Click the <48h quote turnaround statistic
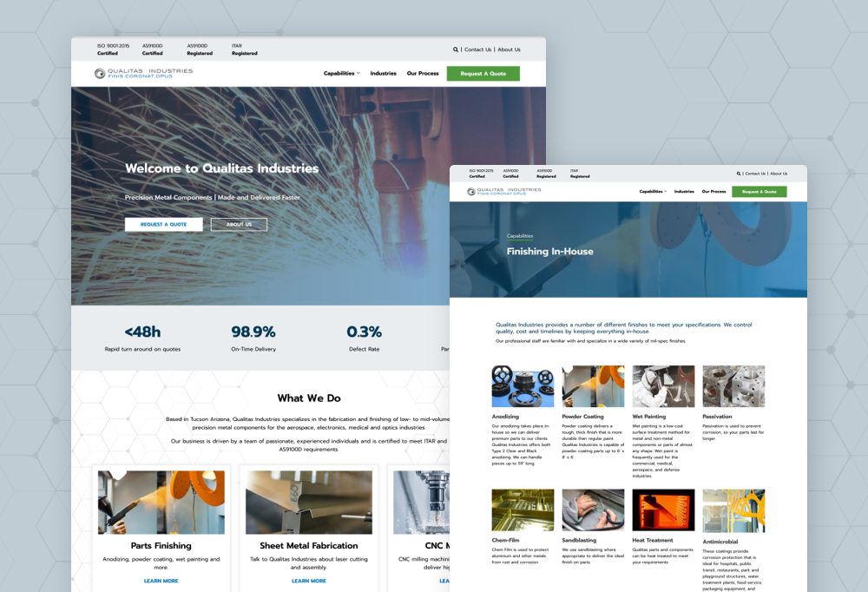 [x=143, y=338]
